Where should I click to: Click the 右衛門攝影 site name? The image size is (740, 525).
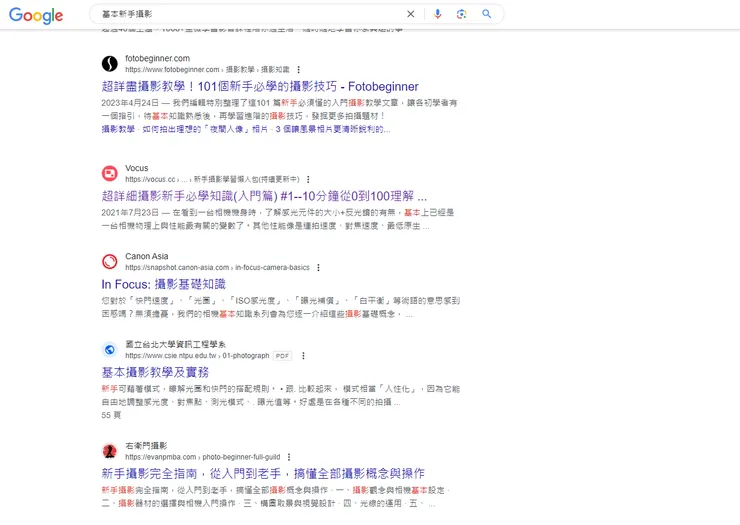point(146,446)
